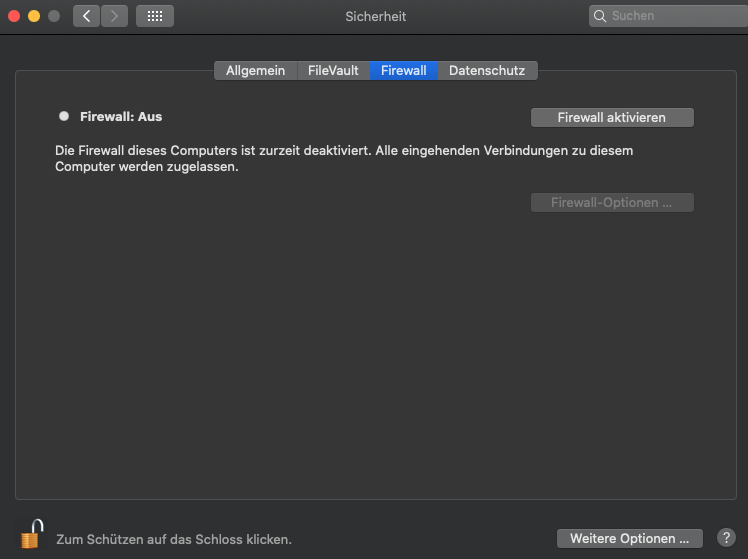
Task: Select the Firewall tab
Action: [403, 70]
